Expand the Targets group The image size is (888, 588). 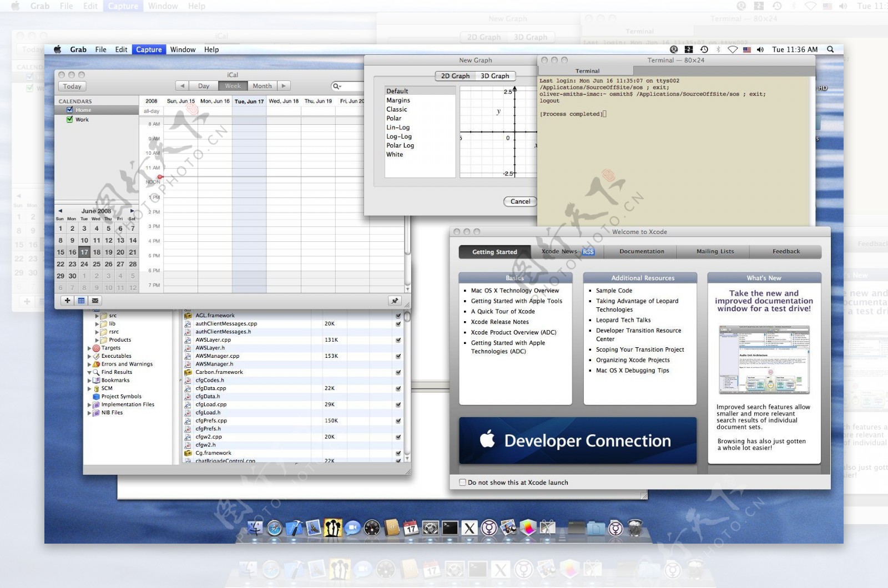89,348
